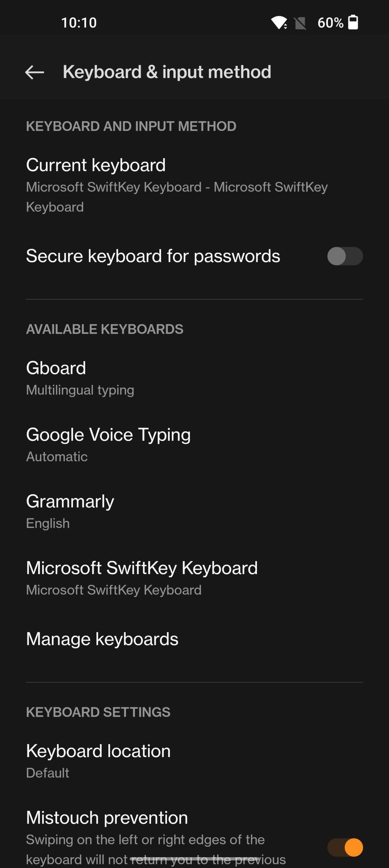Disable the Mistouch prevention switch
Image resolution: width=389 pixels, height=868 pixels.
(345, 847)
